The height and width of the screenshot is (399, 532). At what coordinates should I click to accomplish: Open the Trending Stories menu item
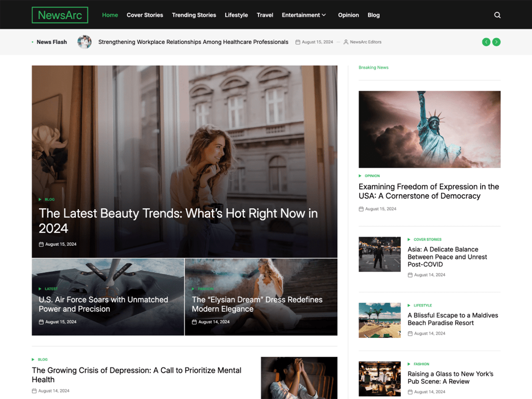click(194, 15)
